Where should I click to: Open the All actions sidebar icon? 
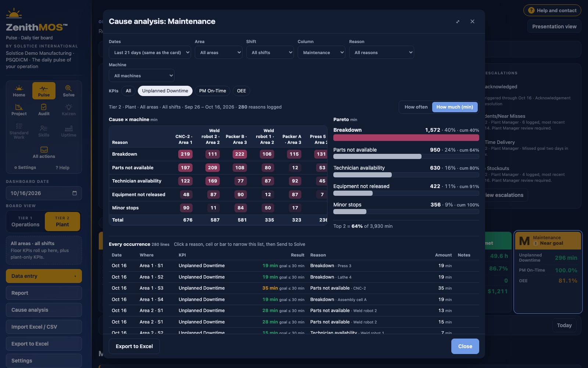coord(44,152)
